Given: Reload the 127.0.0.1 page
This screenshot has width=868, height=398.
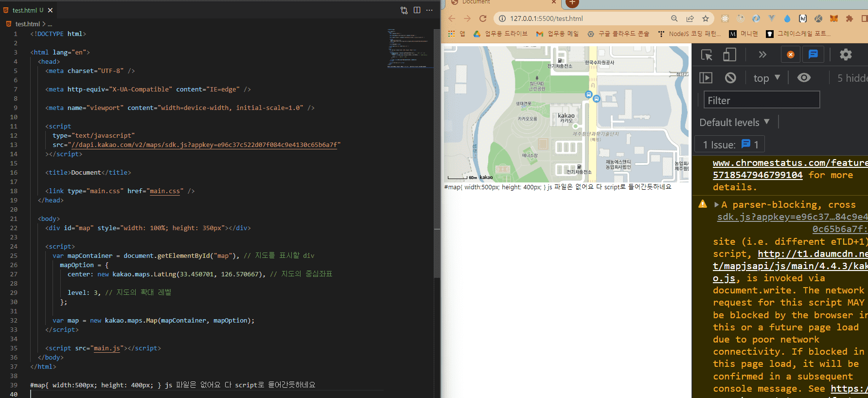Looking at the screenshot, I should click(x=483, y=18).
